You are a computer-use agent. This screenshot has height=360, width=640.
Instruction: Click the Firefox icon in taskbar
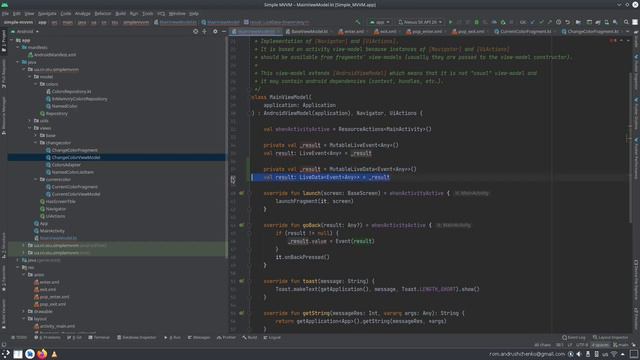coord(42,354)
